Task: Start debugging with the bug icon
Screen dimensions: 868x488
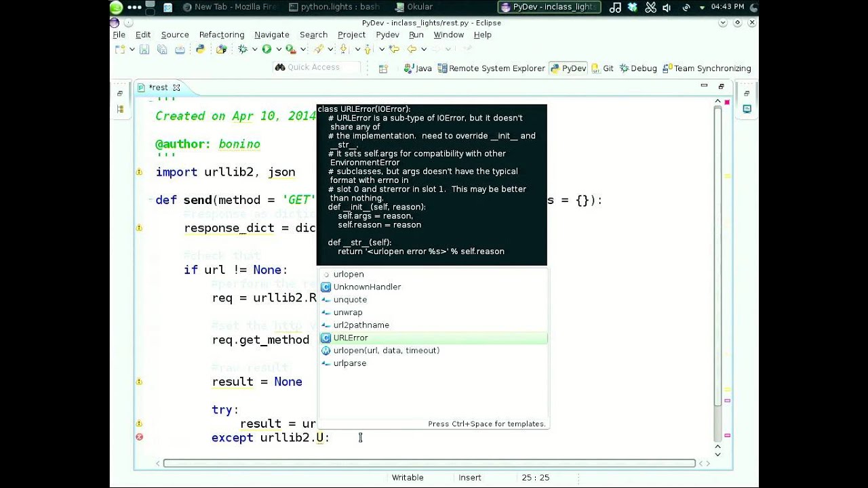Action: point(243,49)
